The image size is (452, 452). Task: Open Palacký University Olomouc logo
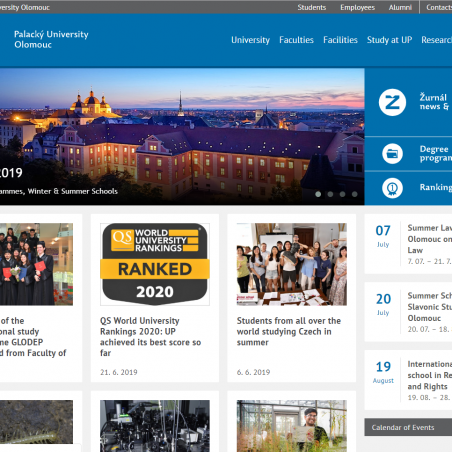[51, 39]
